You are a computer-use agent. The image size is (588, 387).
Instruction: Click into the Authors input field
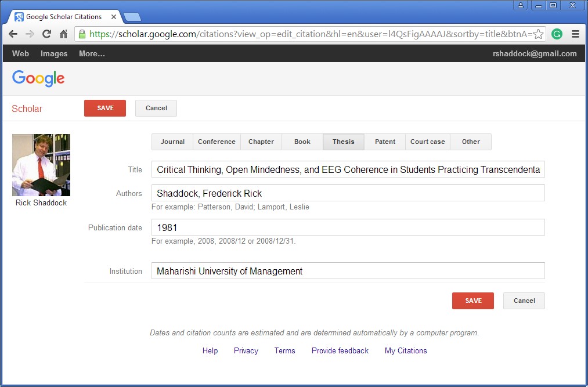tap(348, 193)
